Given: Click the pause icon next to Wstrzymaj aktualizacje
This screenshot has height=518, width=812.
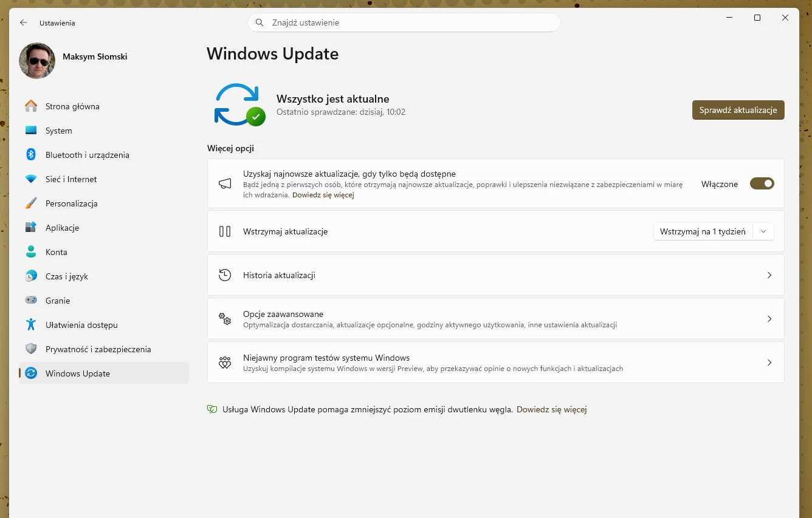Looking at the screenshot, I should coord(225,231).
